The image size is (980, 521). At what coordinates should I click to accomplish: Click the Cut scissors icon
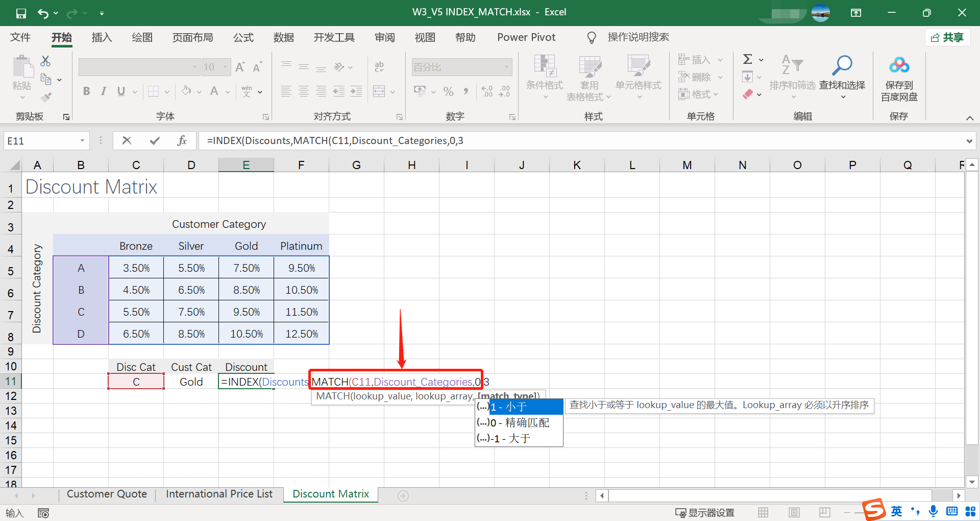pyautogui.click(x=45, y=61)
